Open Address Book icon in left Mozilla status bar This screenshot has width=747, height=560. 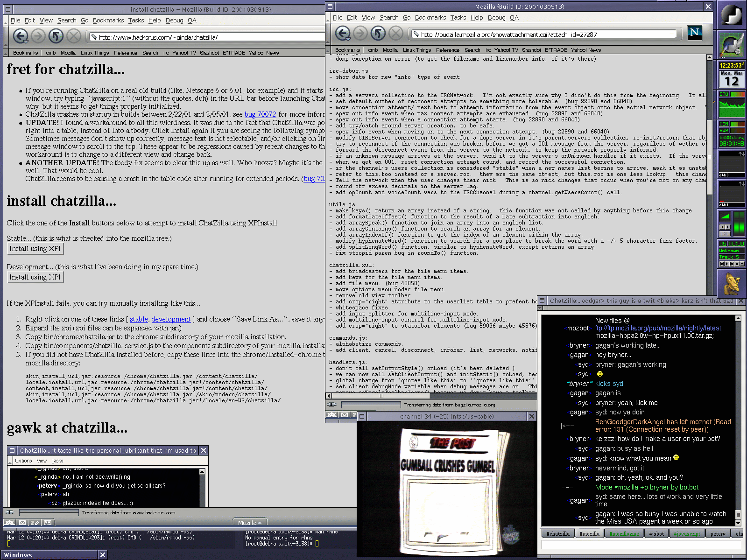47,523
